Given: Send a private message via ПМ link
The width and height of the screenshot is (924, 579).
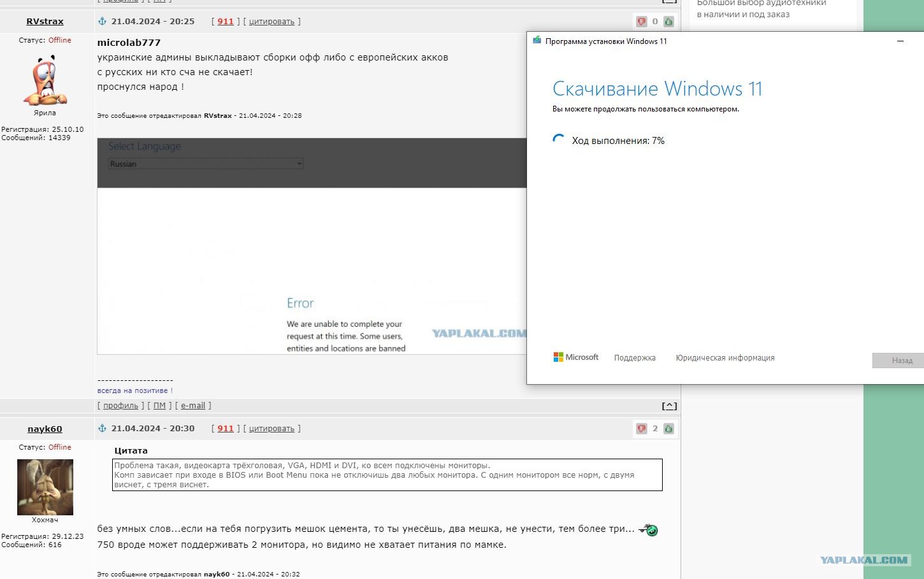Looking at the screenshot, I should tap(159, 405).
